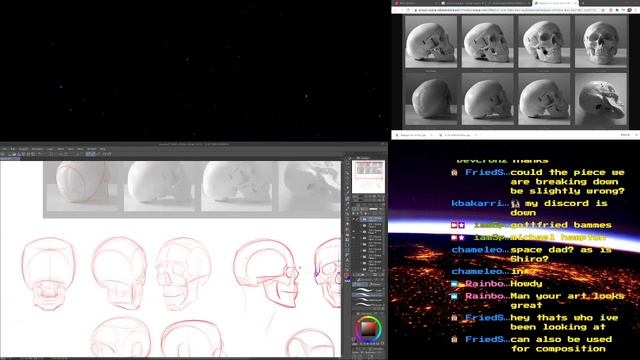This screenshot has width=640, height=360.
Task: Click the username 'kbakarri...' in chat
Action: point(480,203)
